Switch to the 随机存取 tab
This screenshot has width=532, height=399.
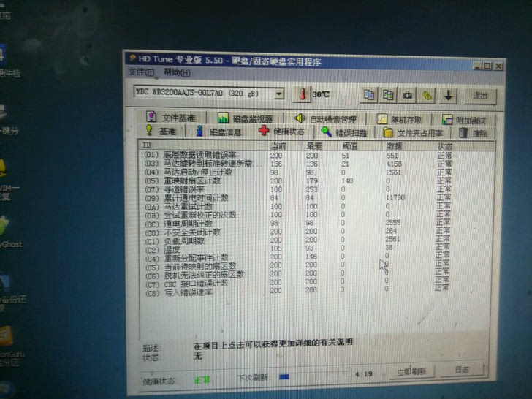point(400,119)
